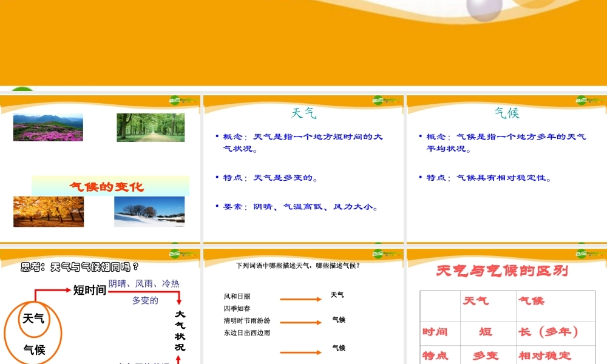Click the 气候 answer beside 清明时节雨纷纷
The width and height of the screenshot is (607, 364).
click(x=339, y=320)
